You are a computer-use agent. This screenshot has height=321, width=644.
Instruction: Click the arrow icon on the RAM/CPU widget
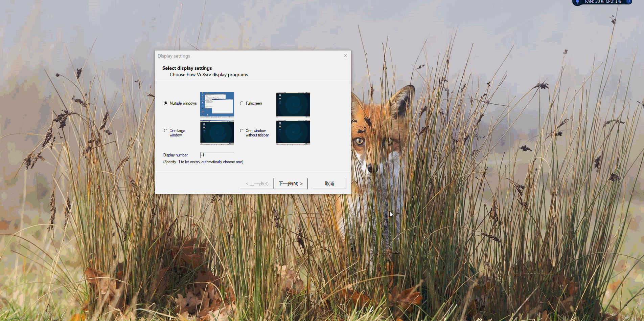[x=628, y=2]
